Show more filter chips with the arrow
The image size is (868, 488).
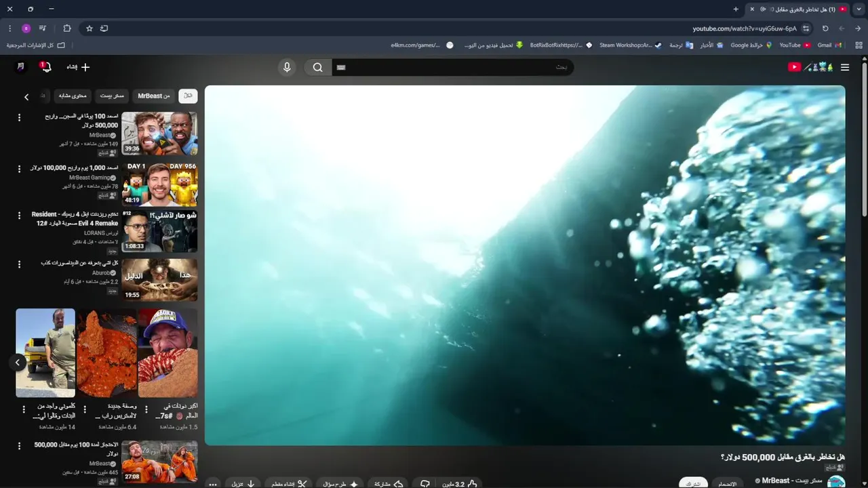point(26,97)
